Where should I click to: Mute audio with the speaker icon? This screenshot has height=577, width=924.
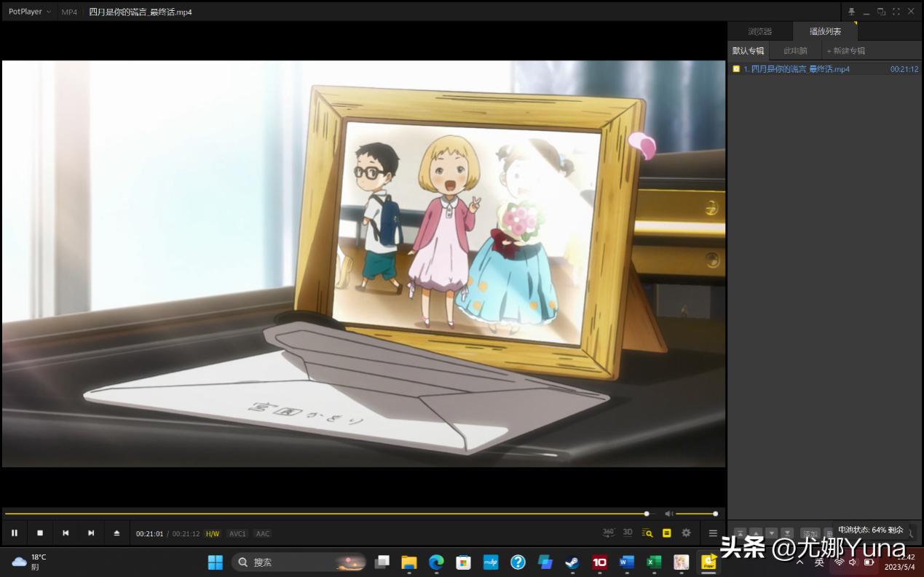pos(668,514)
